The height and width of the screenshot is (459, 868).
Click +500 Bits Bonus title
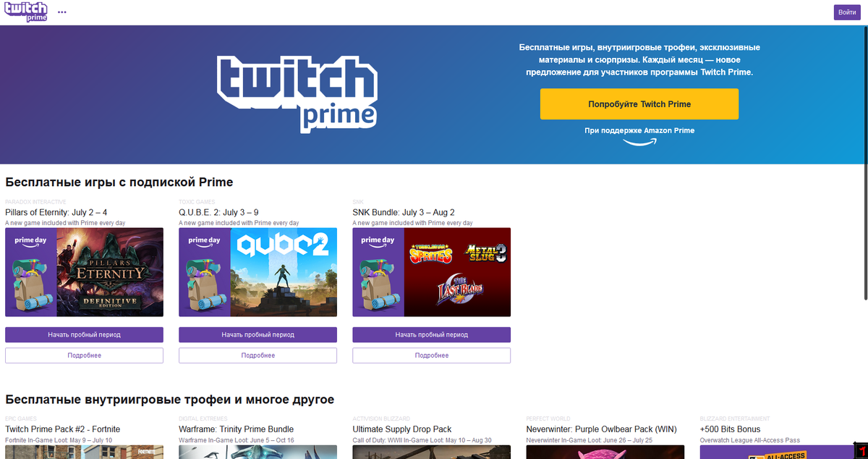(x=730, y=429)
